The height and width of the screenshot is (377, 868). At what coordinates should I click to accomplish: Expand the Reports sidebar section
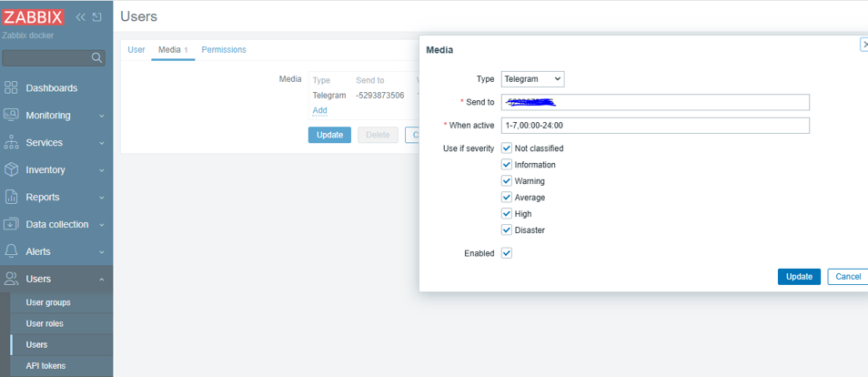(x=56, y=197)
